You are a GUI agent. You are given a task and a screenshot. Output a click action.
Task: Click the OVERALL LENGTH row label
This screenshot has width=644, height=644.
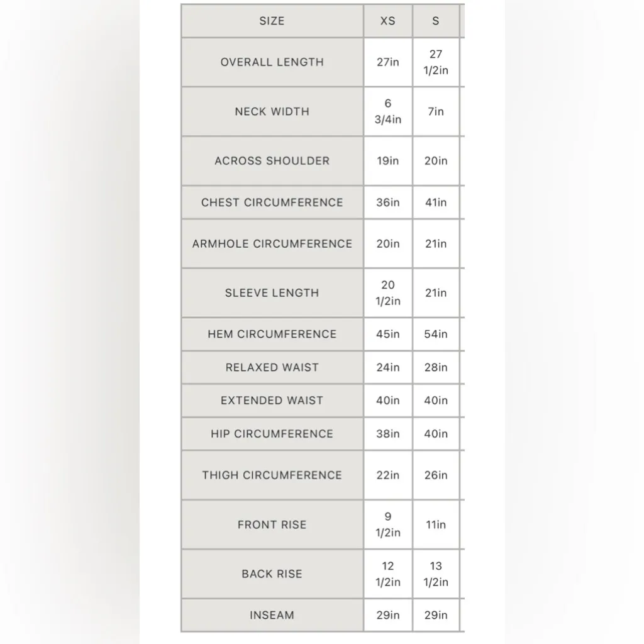[x=272, y=62]
